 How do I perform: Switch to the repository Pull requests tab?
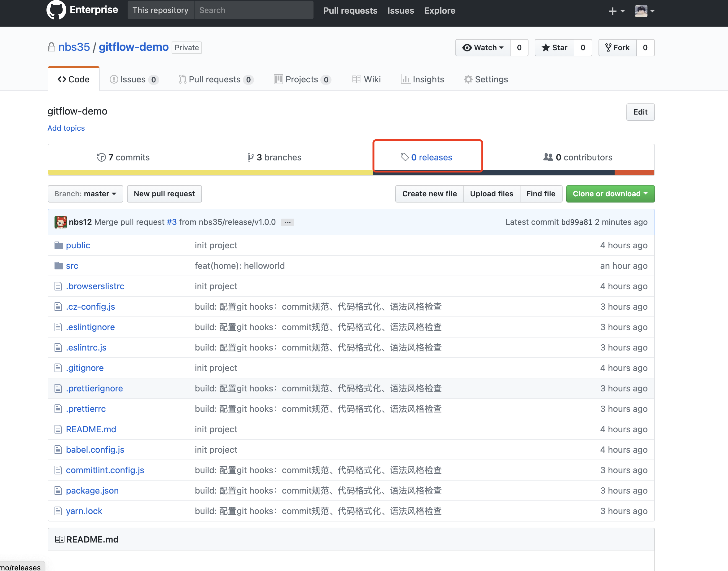tap(216, 79)
